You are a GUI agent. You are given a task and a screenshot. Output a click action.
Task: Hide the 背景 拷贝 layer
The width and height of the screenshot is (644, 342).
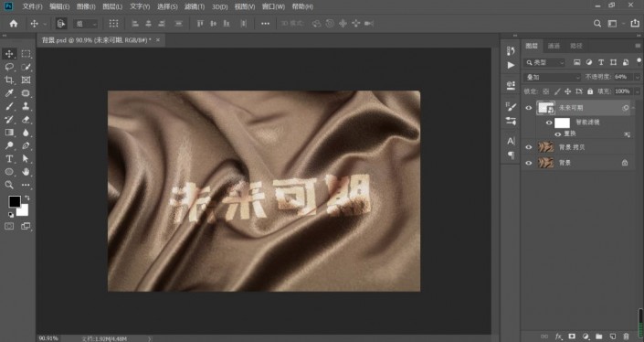529,147
